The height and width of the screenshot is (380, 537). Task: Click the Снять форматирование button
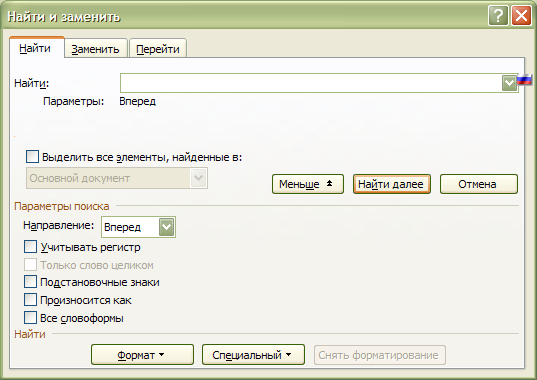click(379, 355)
